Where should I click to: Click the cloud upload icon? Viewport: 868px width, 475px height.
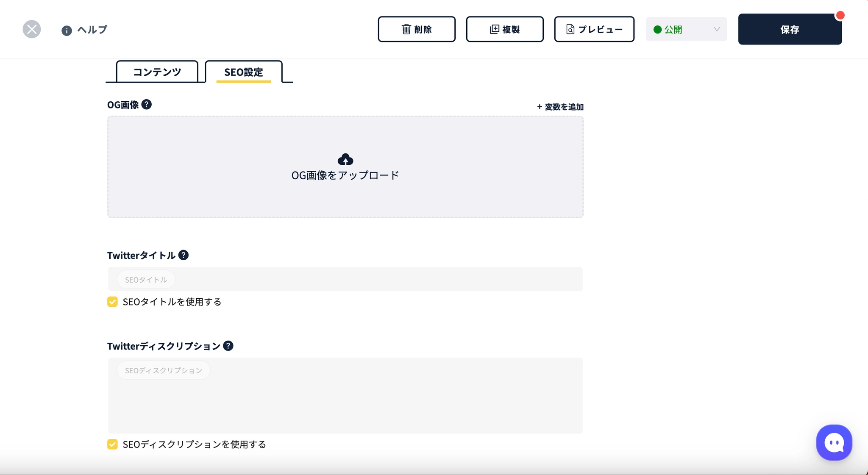coord(345,159)
